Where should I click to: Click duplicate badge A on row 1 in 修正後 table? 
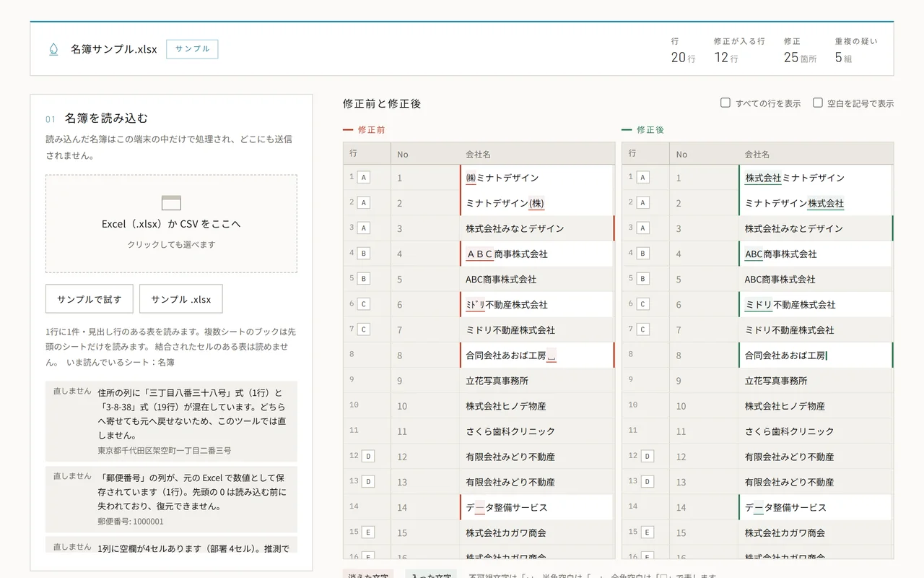pyautogui.click(x=642, y=178)
